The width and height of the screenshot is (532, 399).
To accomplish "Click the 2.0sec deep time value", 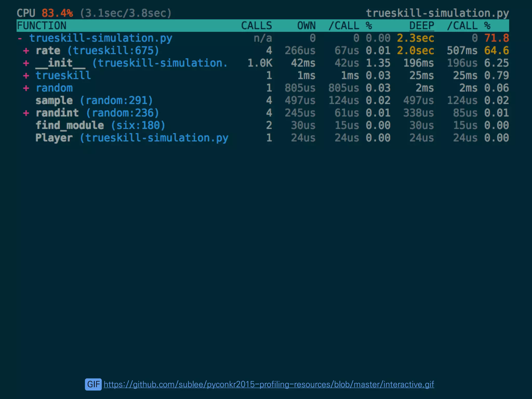I will [x=415, y=51].
